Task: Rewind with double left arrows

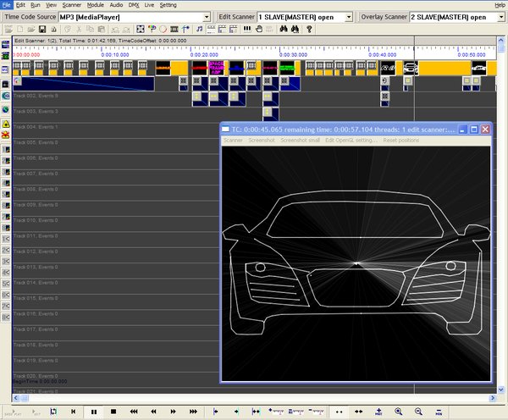Action: (x=153, y=412)
